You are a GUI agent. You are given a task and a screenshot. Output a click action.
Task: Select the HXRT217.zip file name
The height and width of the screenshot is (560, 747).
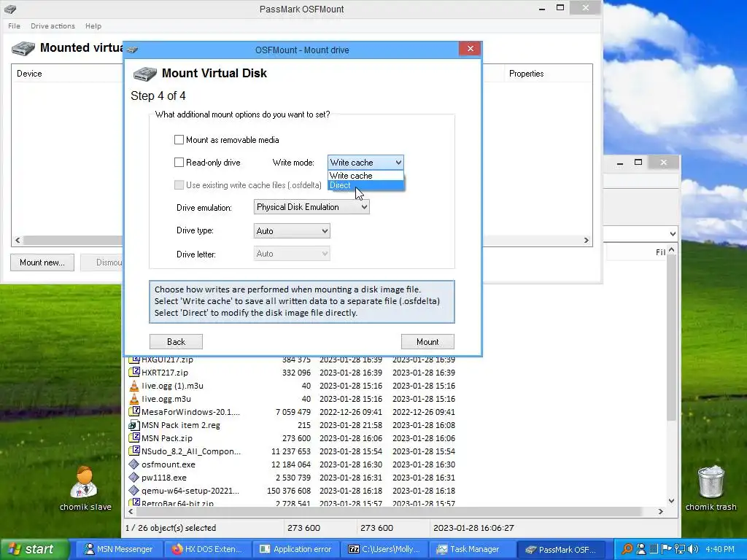tap(165, 373)
